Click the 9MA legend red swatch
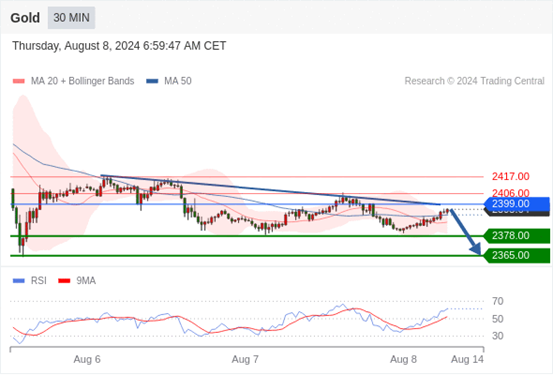Screen dimensions: 553x375 [64, 281]
